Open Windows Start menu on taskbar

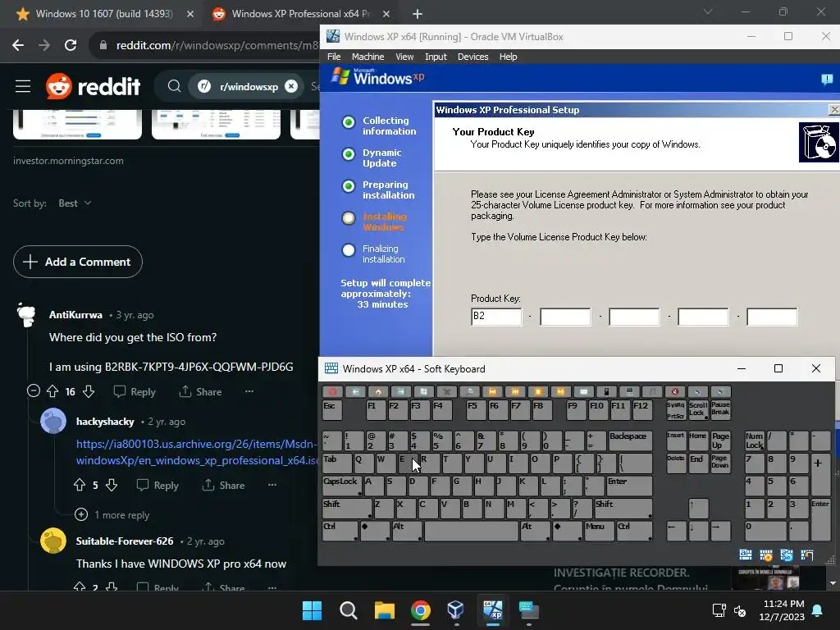pos(312,610)
